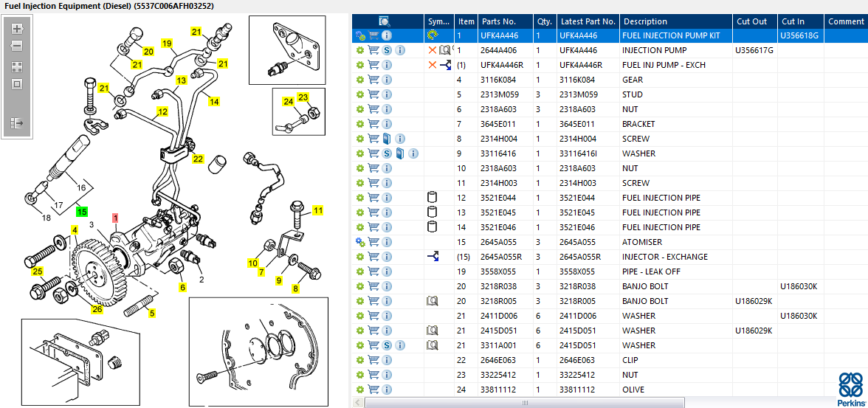Click the exchange arrow symbol for FUEL INJ PUMP - EXCH

pyautogui.click(x=446, y=66)
